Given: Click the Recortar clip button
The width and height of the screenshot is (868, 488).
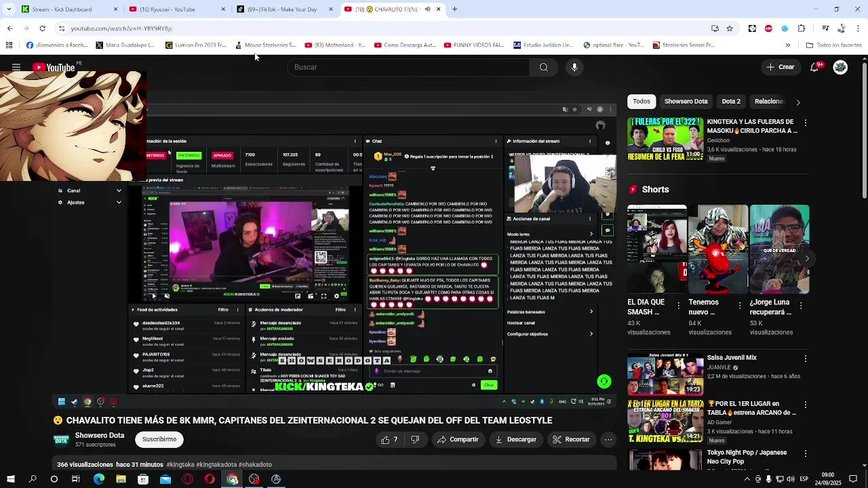Looking at the screenshot, I should (x=571, y=439).
